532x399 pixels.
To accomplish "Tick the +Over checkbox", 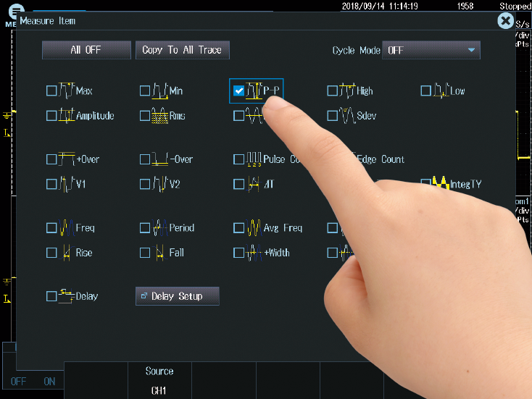I will point(51,159).
